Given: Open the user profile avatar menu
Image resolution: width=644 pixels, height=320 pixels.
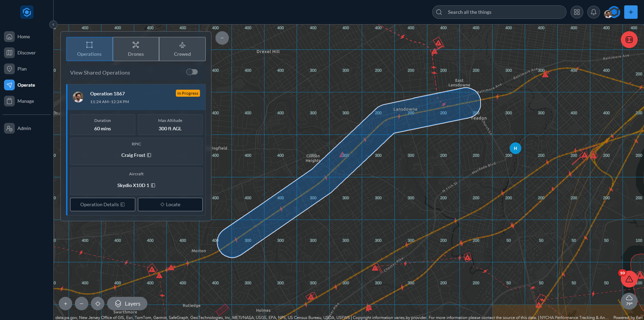Looking at the screenshot, I should tap(612, 12).
